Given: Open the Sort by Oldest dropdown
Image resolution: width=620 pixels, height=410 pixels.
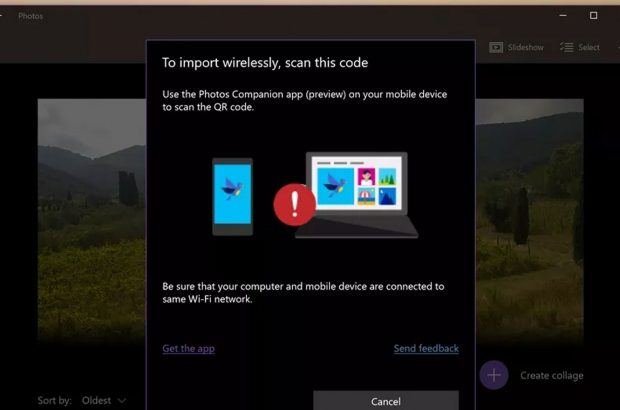Looking at the screenshot, I should pos(103,400).
